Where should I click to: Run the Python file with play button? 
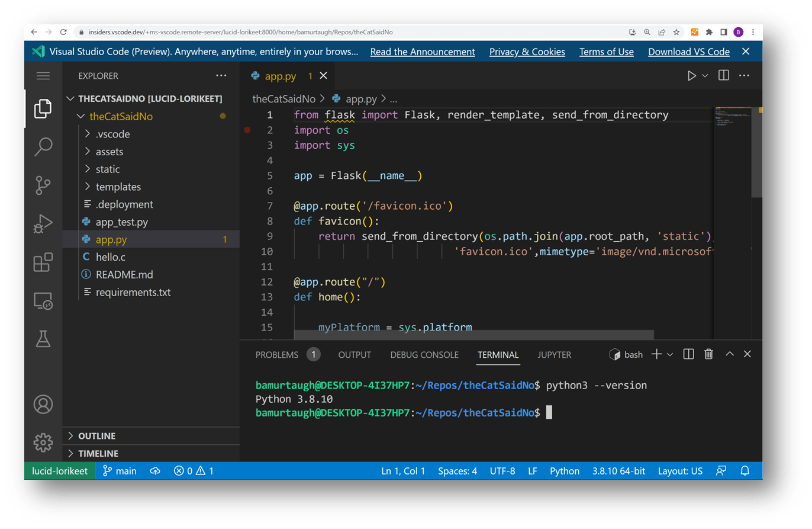tap(691, 76)
